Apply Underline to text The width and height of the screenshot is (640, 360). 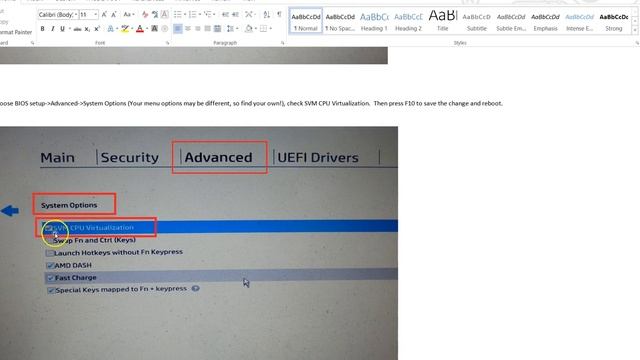click(x=62, y=29)
